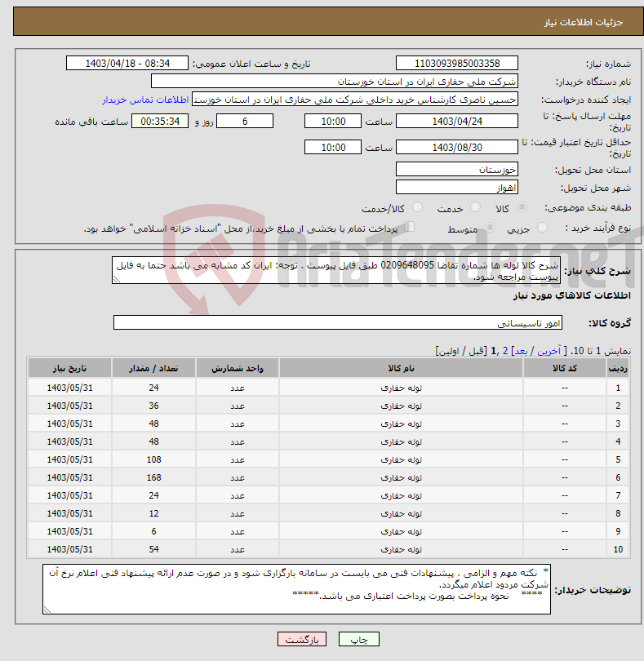
Task: Click the شماره نیاز number field
Action: point(457,63)
